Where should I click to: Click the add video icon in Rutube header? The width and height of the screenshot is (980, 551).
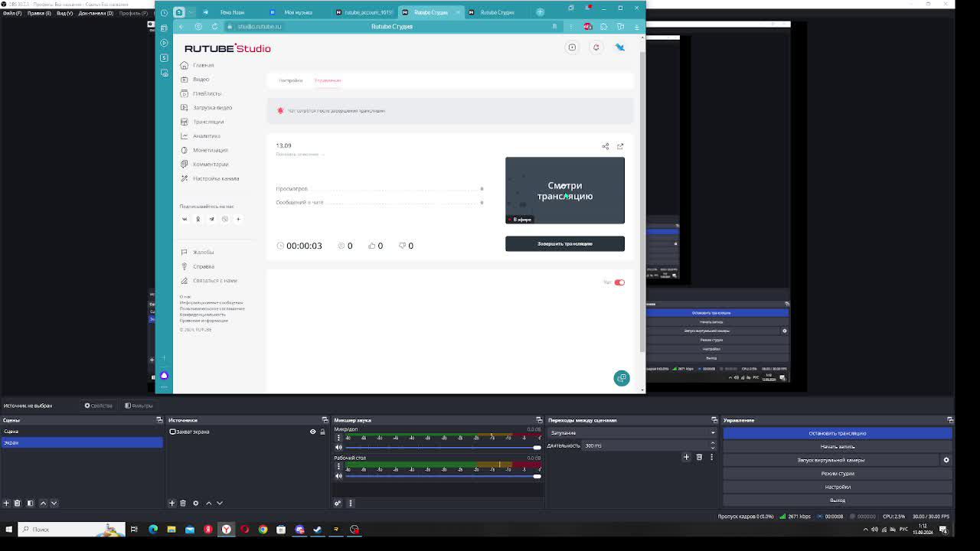point(572,47)
